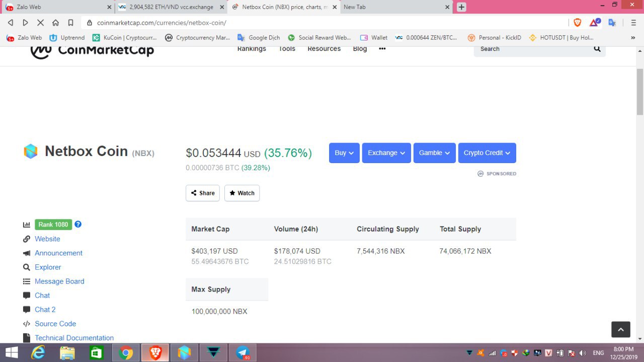
Task: Open the Brave Rewards triangle icon
Action: point(595,23)
